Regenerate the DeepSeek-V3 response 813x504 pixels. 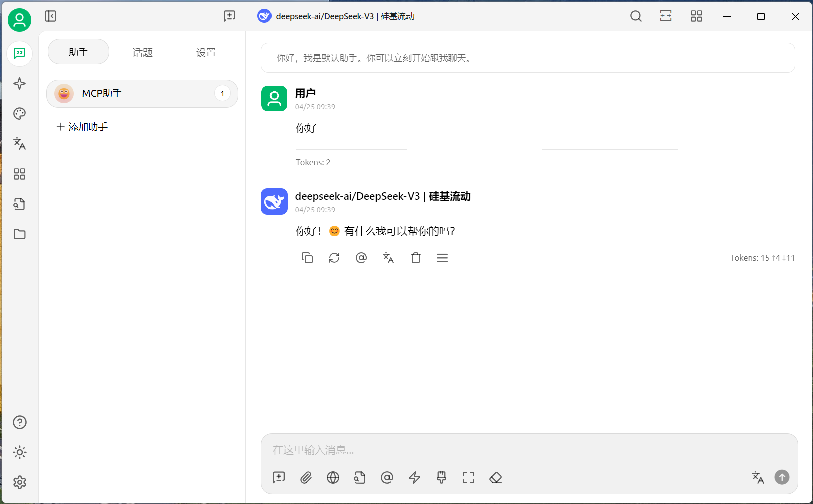tap(334, 258)
